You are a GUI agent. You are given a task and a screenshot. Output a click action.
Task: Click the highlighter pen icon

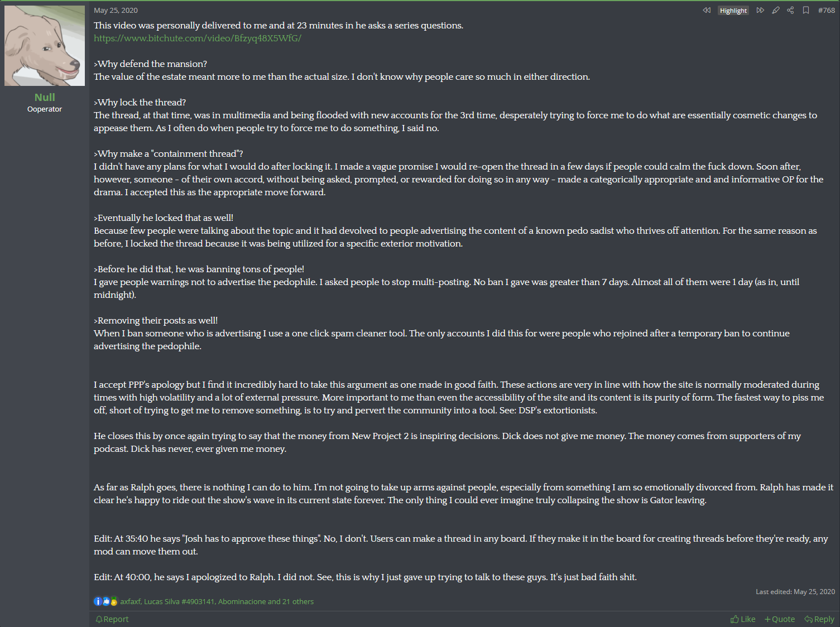(x=776, y=11)
